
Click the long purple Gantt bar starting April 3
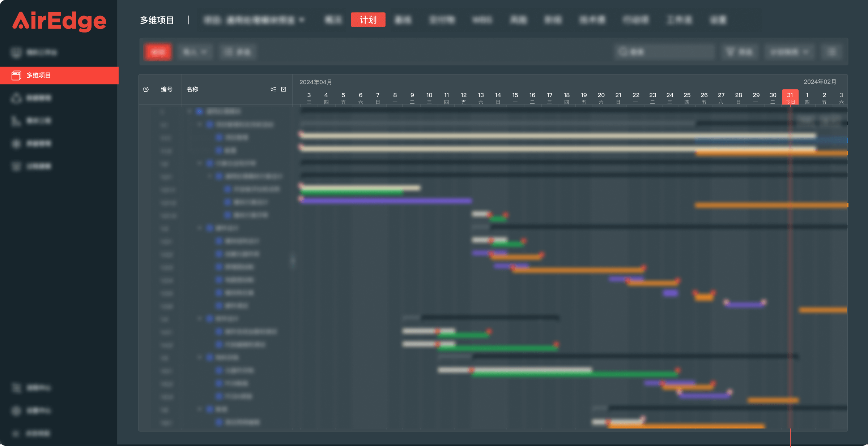[x=386, y=201]
